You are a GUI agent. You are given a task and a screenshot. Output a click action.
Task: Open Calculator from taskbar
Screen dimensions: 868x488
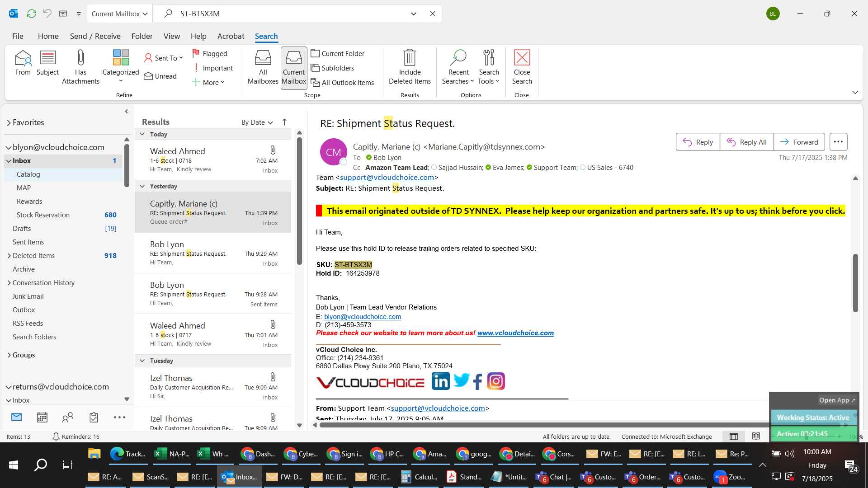420,477
